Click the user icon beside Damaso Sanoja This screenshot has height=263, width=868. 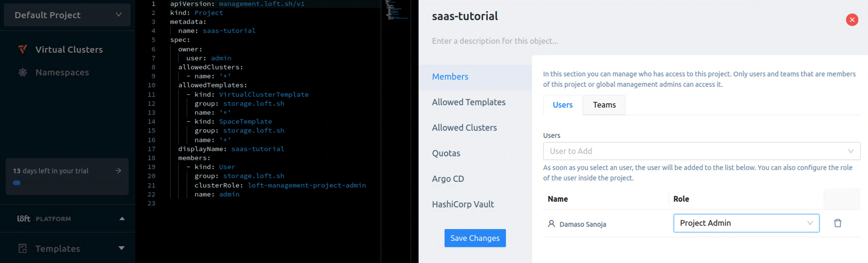click(x=551, y=224)
